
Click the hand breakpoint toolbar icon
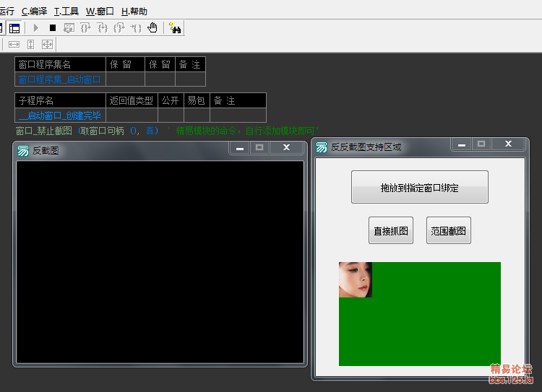[x=152, y=27]
